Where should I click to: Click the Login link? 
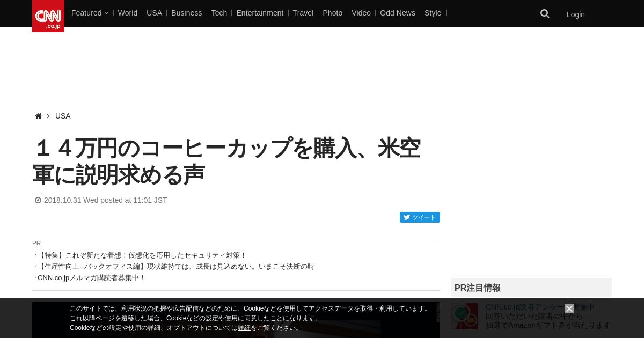(x=576, y=14)
